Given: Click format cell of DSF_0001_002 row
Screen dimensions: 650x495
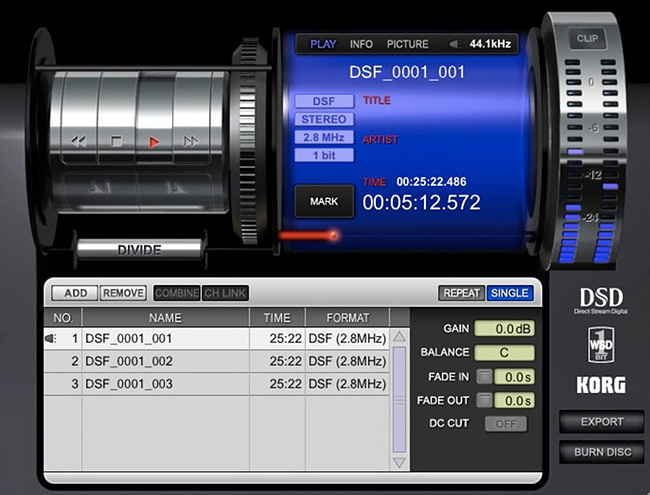Looking at the screenshot, I should click(x=347, y=361).
